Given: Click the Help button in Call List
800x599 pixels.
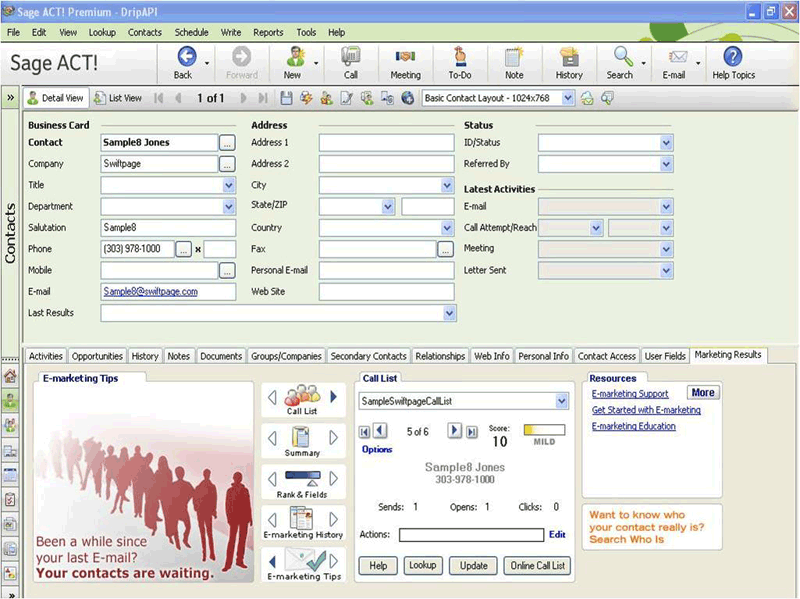Looking at the screenshot, I should pyautogui.click(x=378, y=566).
